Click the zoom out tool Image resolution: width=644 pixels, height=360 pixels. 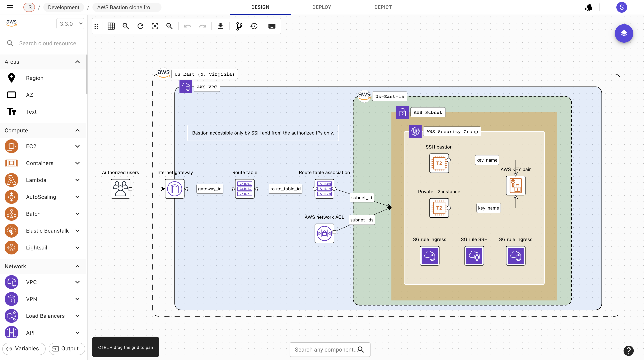tap(170, 26)
